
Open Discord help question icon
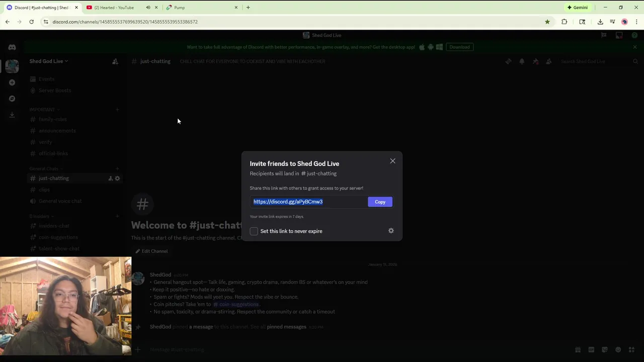pos(634,35)
